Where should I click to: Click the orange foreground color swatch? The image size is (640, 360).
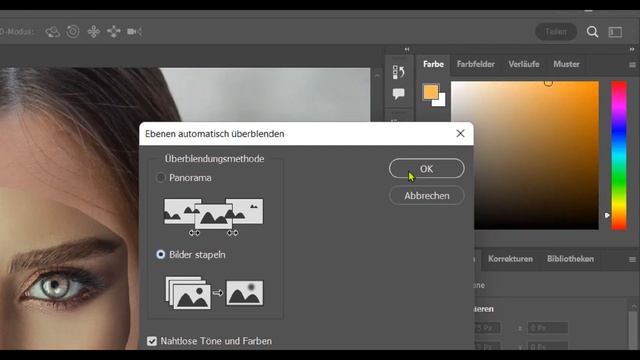coord(430,91)
